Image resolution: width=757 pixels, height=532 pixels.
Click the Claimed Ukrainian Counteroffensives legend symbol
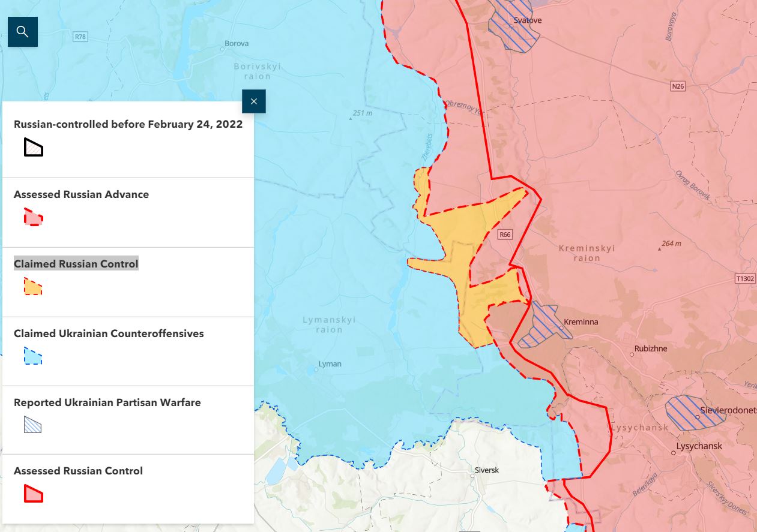pos(33,356)
